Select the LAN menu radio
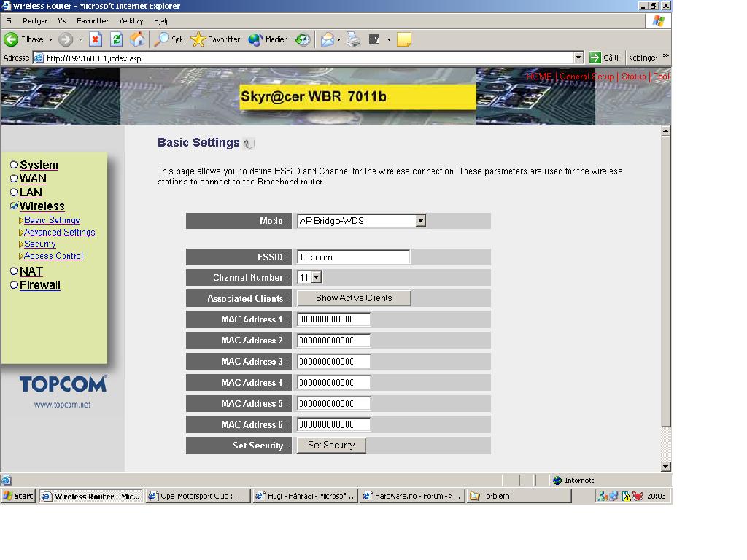Viewport: 747px width, 560px height. 14,192
